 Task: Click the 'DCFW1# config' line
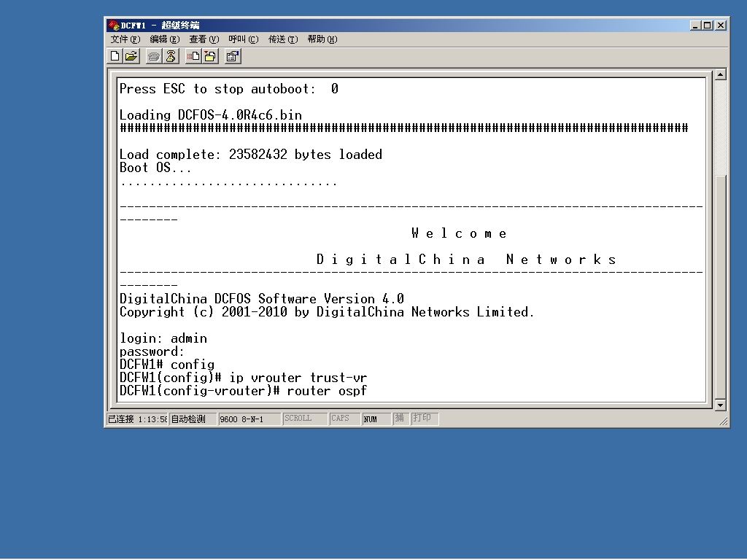click(x=167, y=365)
